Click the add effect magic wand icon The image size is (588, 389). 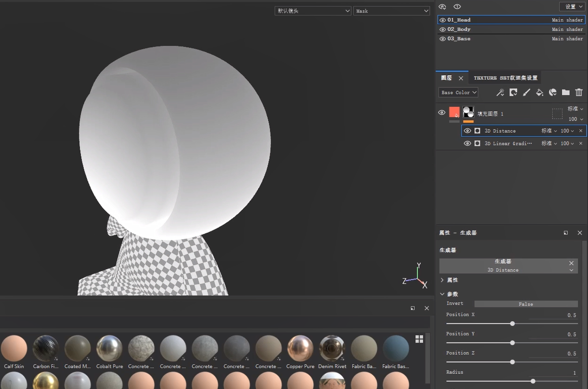[x=500, y=92]
